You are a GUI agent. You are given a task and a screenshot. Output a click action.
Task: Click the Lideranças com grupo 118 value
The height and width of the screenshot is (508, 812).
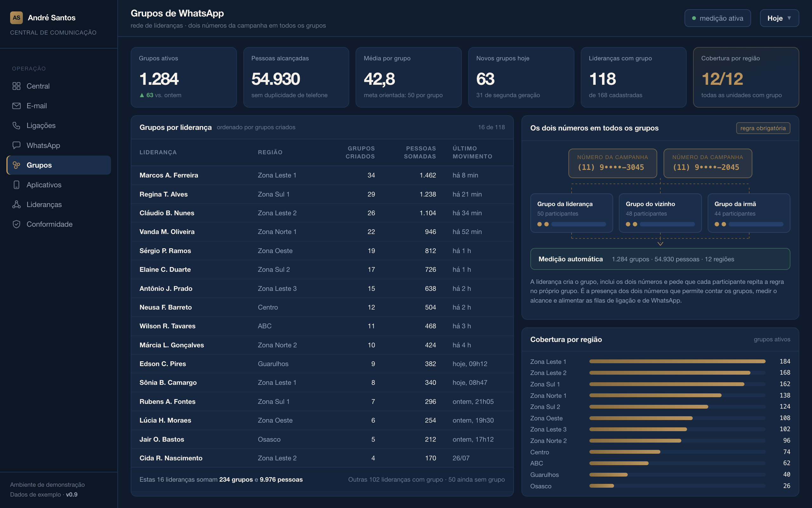[x=602, y=79]
